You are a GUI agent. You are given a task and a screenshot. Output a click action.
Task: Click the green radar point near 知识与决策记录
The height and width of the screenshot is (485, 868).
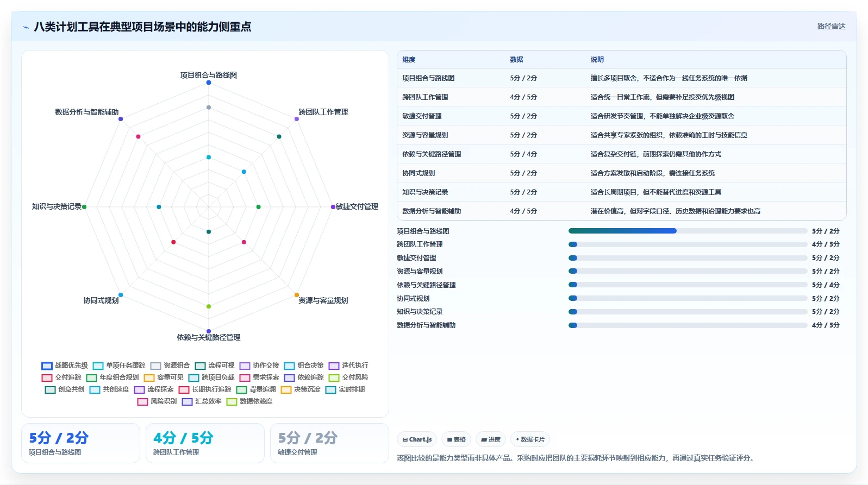(x=84, y=207)
